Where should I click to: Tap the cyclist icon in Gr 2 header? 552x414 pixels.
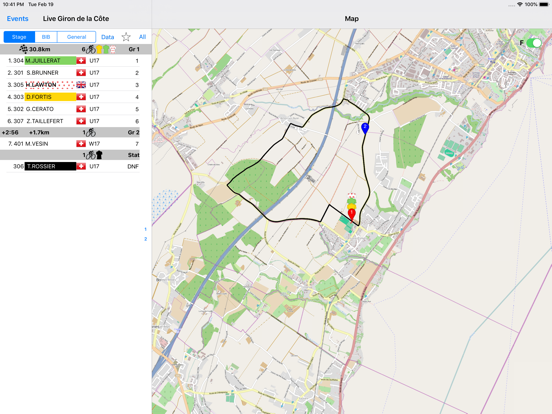coord(91,132)
